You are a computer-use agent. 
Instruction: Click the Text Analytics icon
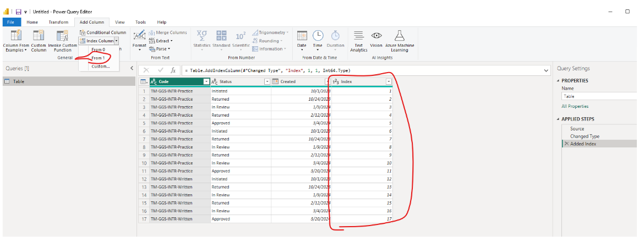tap(358, 35)
